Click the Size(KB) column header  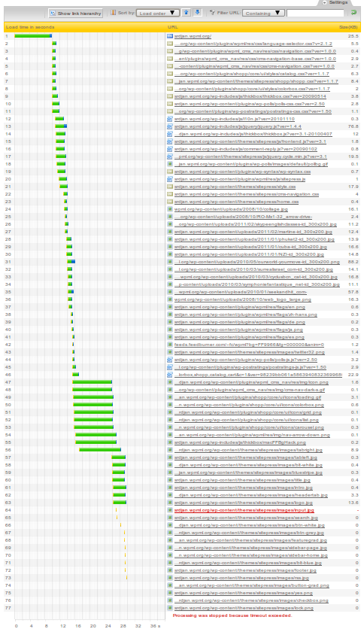tap(348, 27)
